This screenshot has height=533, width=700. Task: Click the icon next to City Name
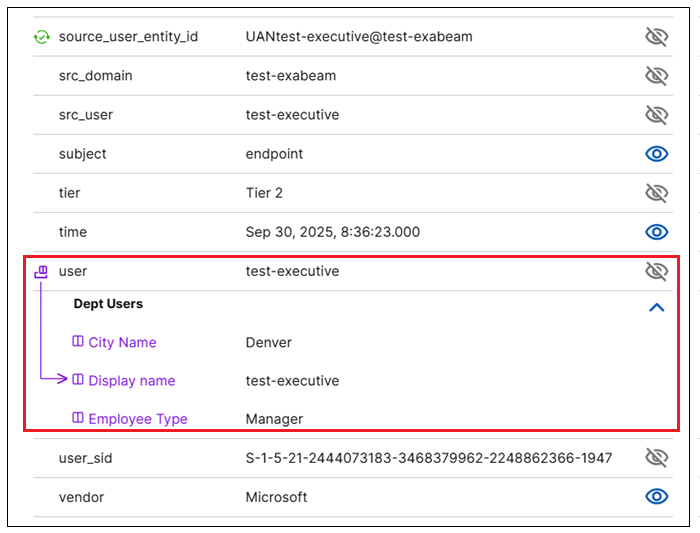point(78,342)
